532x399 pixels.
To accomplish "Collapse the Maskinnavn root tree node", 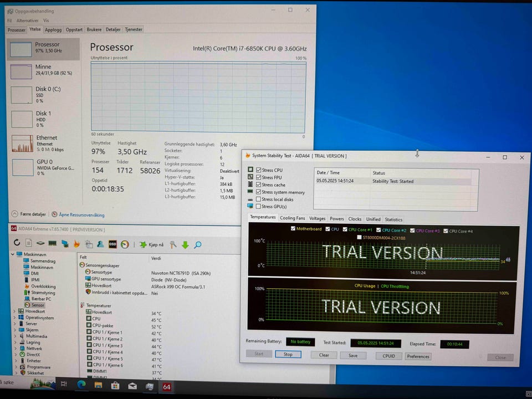I will [x=13, y=254].
